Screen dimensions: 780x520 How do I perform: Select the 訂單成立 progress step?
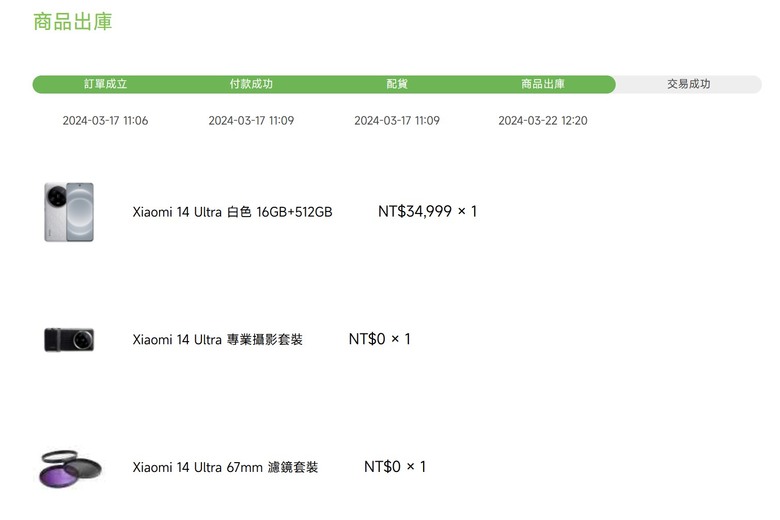[x=105, y=84]
